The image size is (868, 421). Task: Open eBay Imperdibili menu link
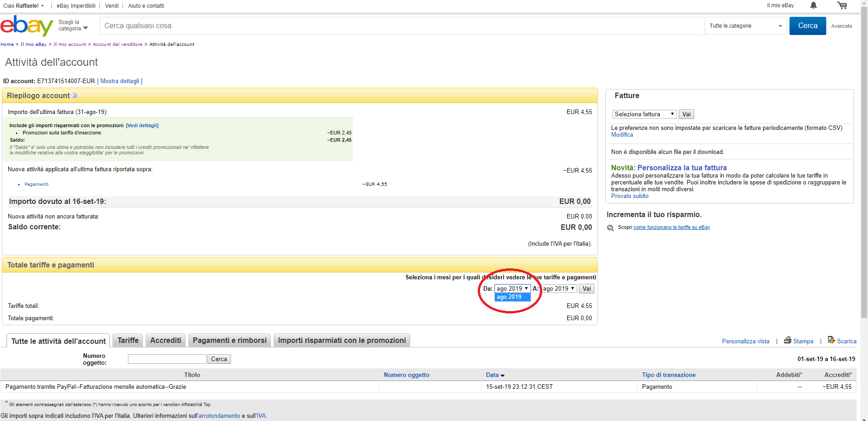(x=76, y=6)
